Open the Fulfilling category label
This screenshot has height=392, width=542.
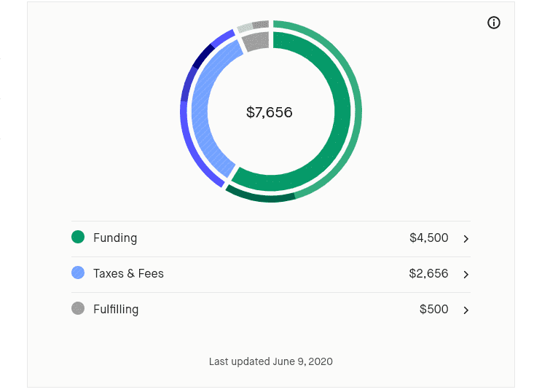116,310
